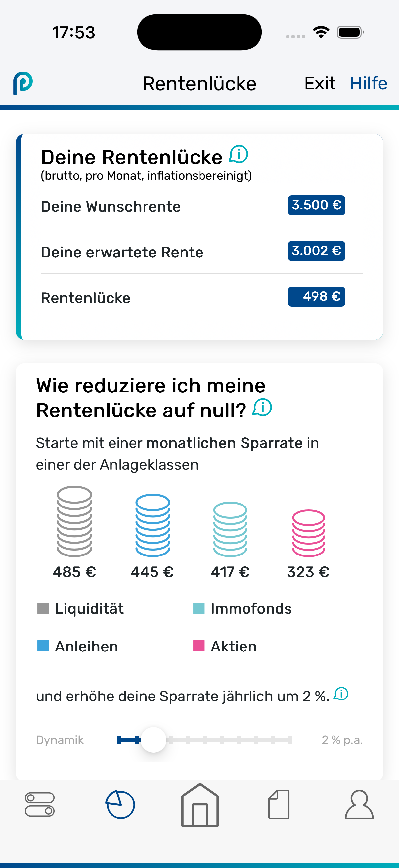The width and height of the screenshot is (399, 868).
Task: Edit Deine Wunschrente 3.500 € value
Action: 317,205
